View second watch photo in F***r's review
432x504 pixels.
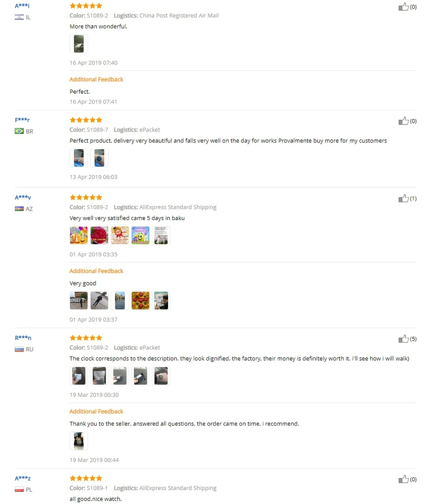click(100, 158)
